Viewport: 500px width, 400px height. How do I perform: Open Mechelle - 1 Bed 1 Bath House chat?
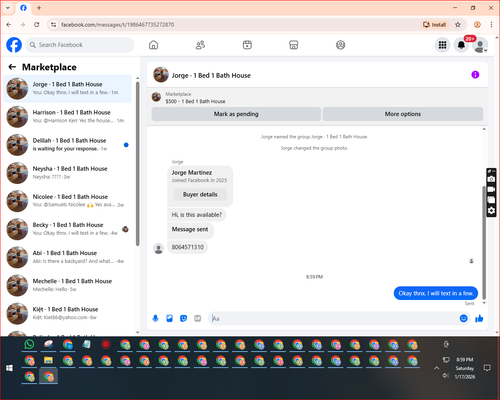(x=67, y=285)
